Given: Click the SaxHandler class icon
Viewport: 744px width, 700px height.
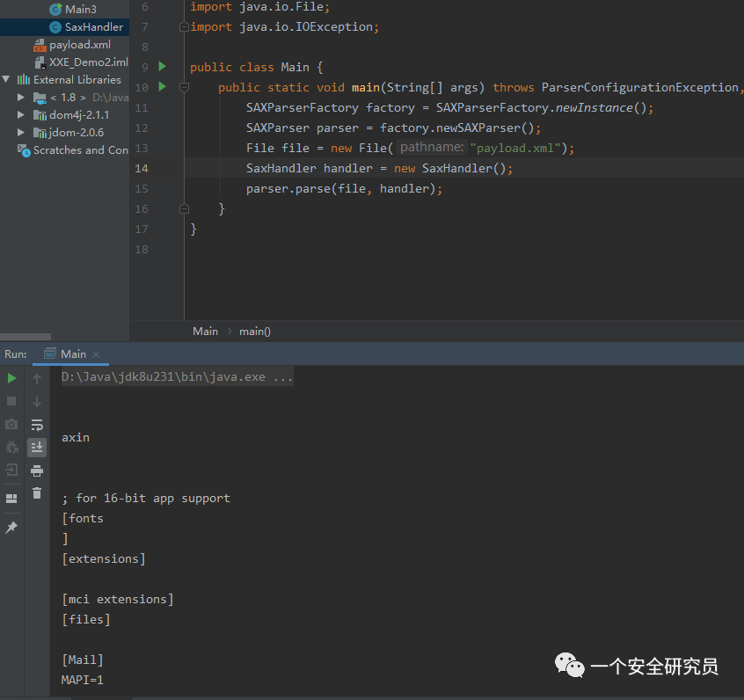Looking at the screenshot, I should click(55, 27).
